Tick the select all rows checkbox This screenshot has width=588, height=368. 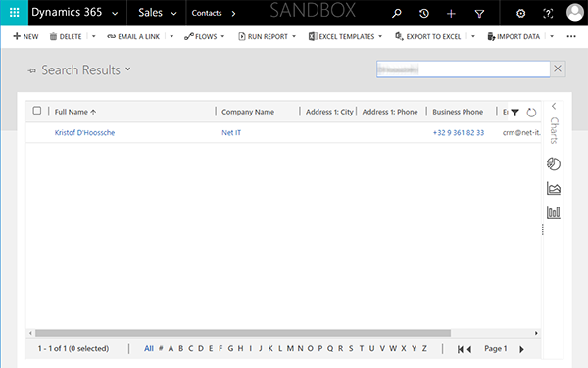tap(37, 111)
